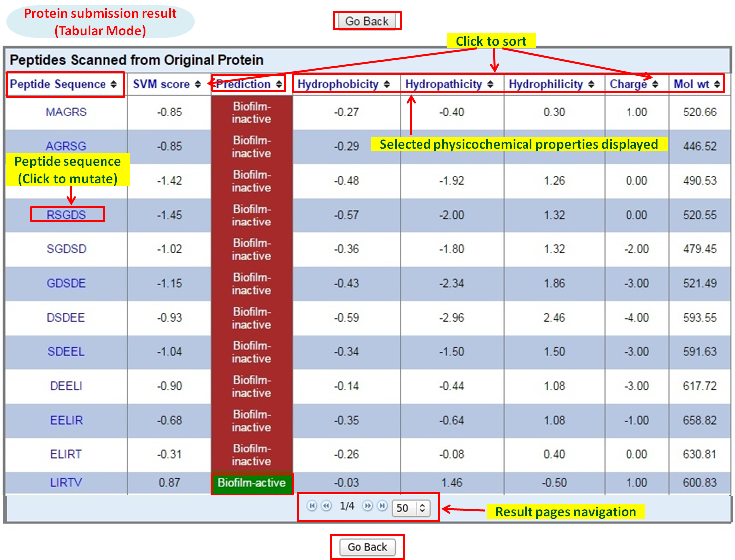Sort by Hydrophobicity arrow icon
Image resolution: width=735 pixels, height=560 pixels.
point(387,84)
